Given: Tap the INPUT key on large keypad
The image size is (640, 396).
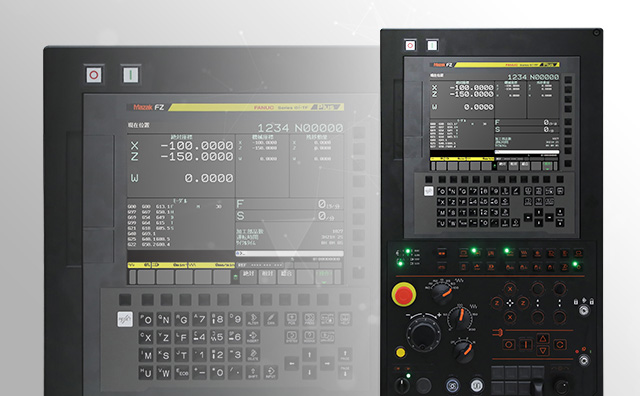Looking at the screenshot, I should pos(271,372).
